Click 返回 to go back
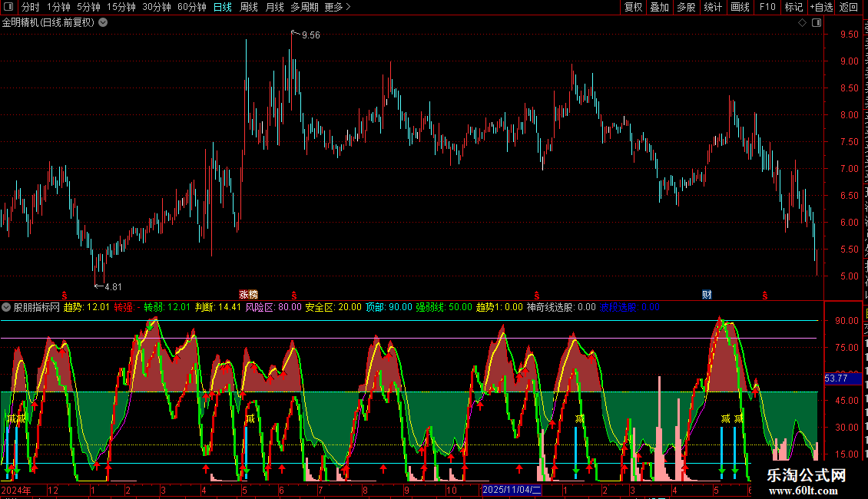This screenshot has height=499, width=868. pos(849,7)
